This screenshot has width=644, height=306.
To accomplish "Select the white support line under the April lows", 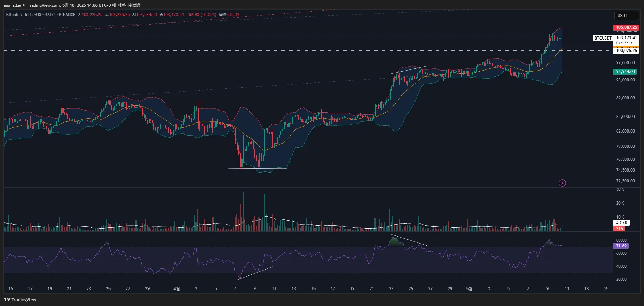I will click(258, 169).
